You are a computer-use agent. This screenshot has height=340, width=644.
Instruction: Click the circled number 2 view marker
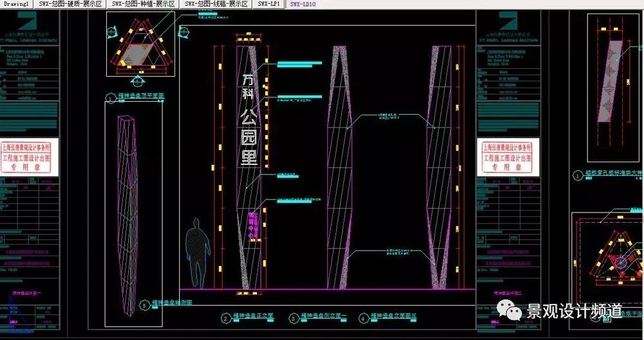click(x=226, y=318)
